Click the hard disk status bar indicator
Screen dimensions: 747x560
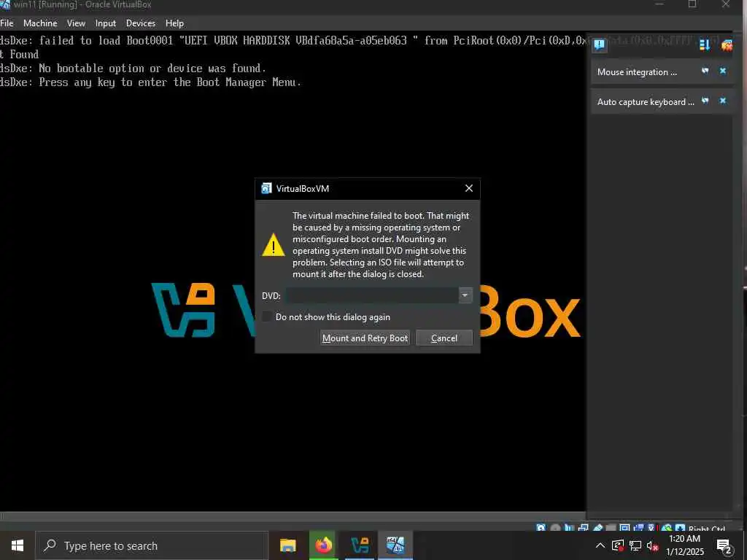point(541,528)
